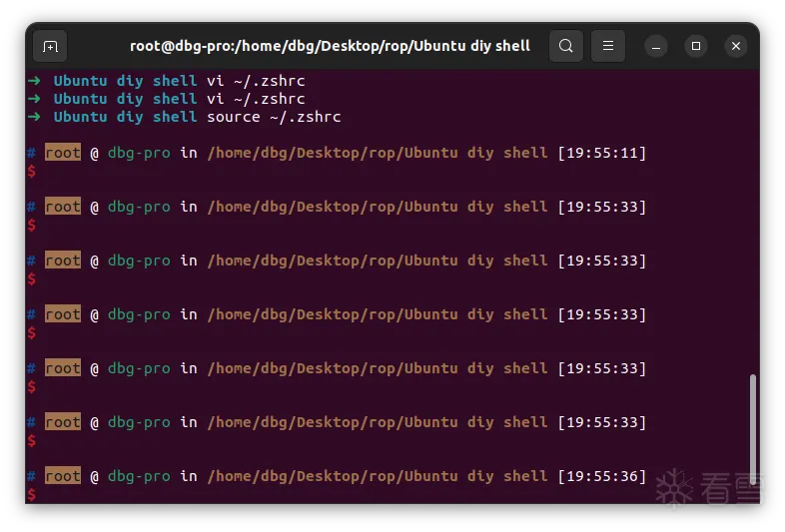The width and height of the screenshot is (785, 532).
Task: Open the terminal search
Action: point(565,46)
